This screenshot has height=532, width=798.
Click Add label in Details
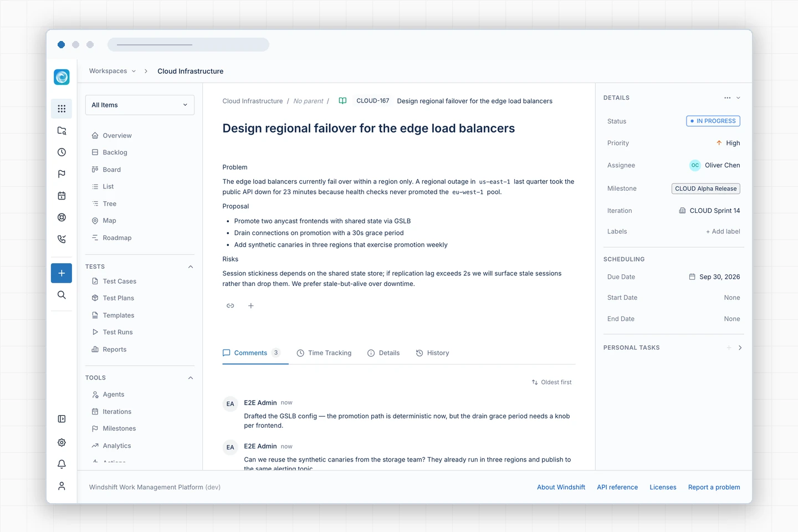click(x=723, y=232)
